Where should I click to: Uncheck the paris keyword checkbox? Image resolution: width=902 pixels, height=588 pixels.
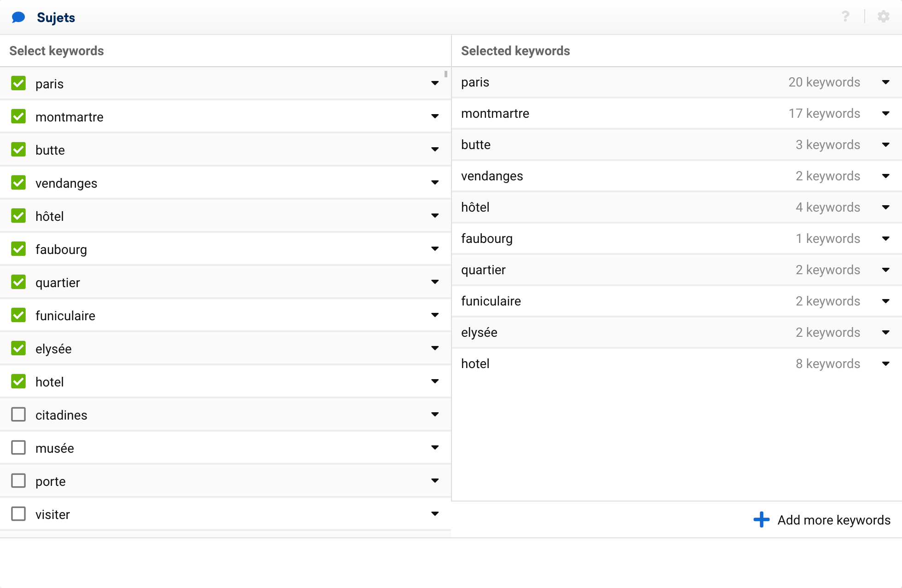[x=18, y=83]
